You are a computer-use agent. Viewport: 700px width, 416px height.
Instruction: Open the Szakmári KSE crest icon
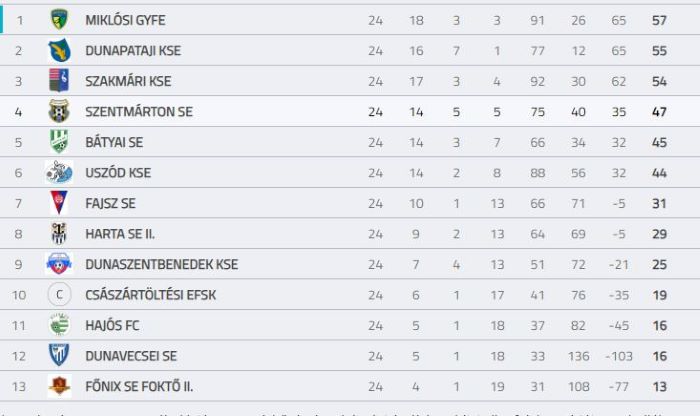tap(59, 81)
